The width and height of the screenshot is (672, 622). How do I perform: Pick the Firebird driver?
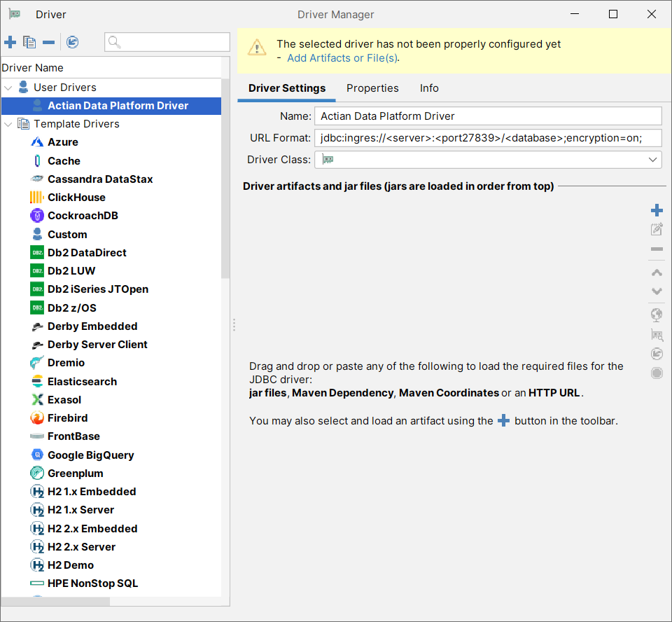pyautogui.click(x=67, y=417)
